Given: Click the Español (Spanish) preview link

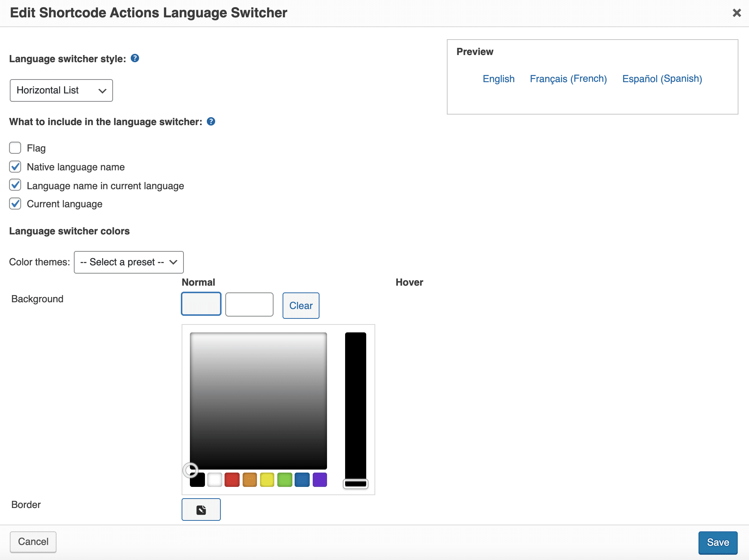Looking at the screenshot, I should pyautogui.click(x=662, y=79).
